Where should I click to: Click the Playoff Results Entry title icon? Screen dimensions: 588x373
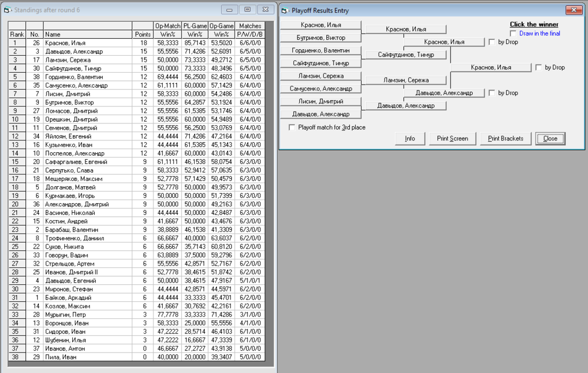pos(285,10)
